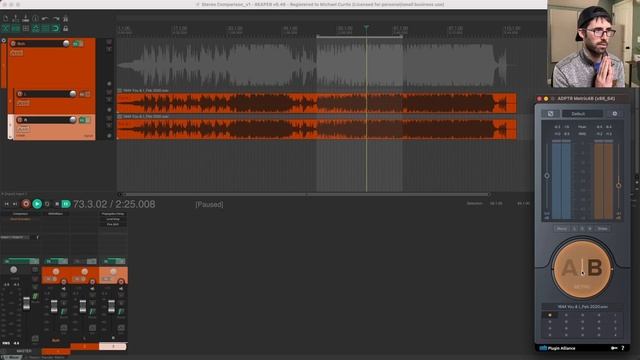
Task: Select the media item on L track
Action: [x=316, y=103]
